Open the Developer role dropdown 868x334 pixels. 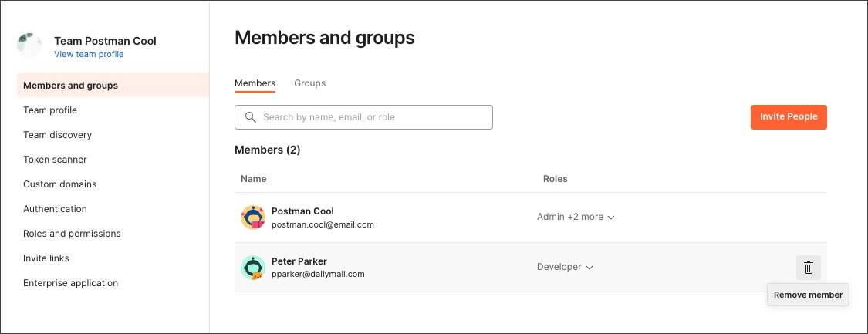point(566,267)
